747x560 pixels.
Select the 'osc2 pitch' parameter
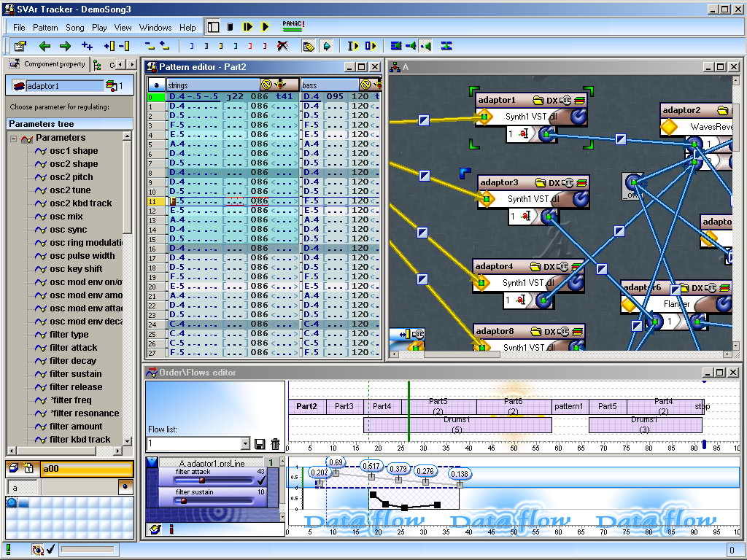coord(71,177)
